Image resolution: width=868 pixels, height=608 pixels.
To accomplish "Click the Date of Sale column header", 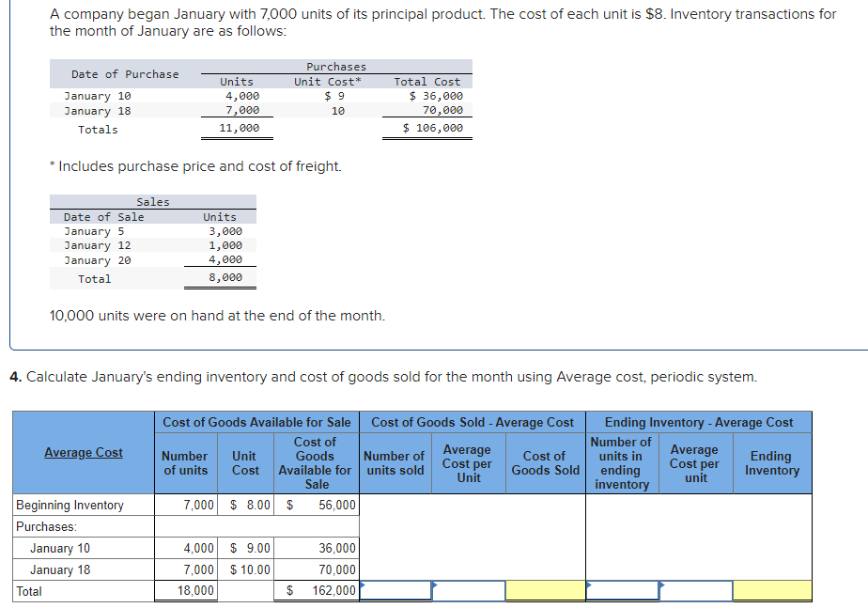I will 103,217.
